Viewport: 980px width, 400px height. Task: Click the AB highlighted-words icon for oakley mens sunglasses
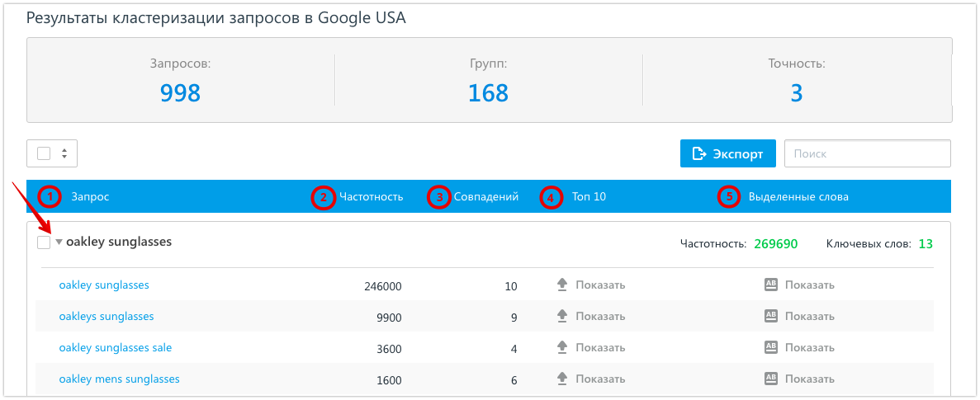pyautogui.click(x=771, y=379)
